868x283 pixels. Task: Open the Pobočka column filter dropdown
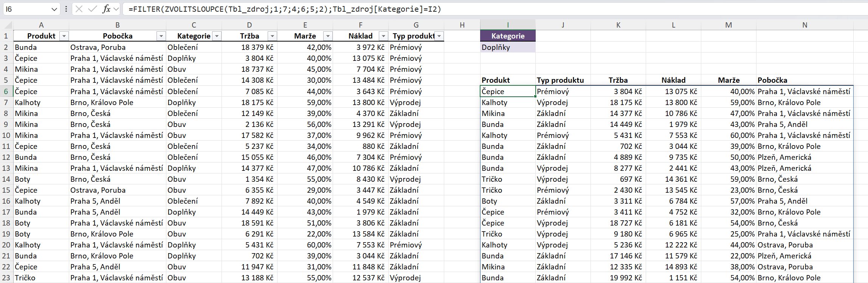pos(161,36)
